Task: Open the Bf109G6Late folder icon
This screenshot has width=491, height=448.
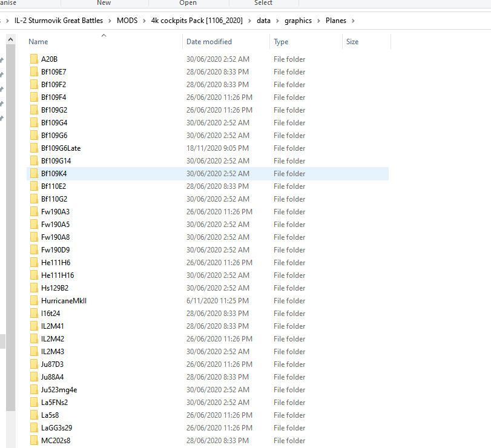Action: [35, 148]
